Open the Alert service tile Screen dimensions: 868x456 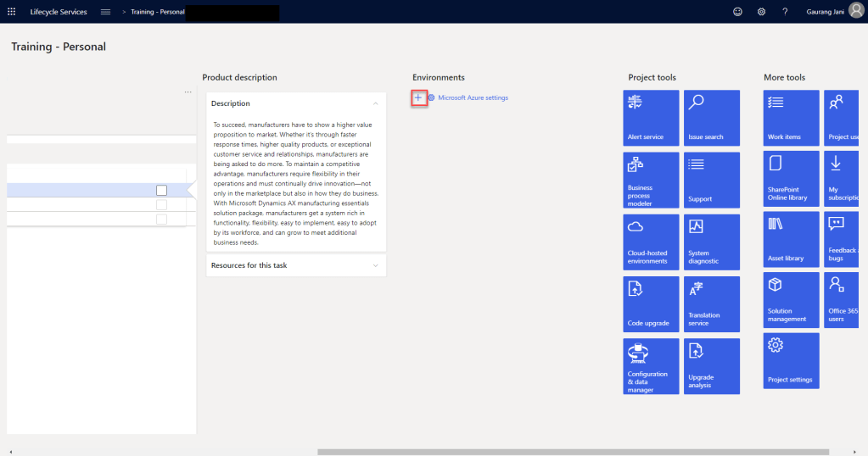coord(651,118)
